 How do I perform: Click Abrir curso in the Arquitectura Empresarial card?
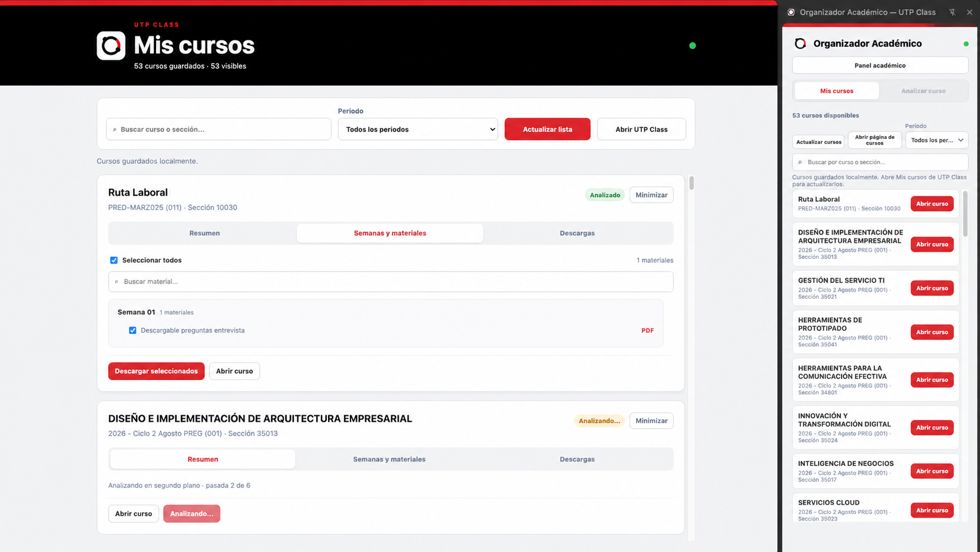click(x=133, y=513)
